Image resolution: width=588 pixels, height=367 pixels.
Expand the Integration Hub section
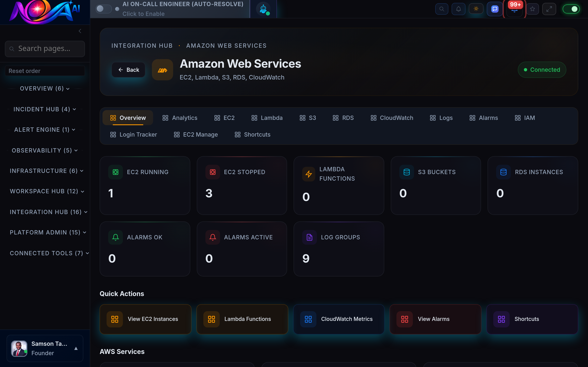pos(86,212)
